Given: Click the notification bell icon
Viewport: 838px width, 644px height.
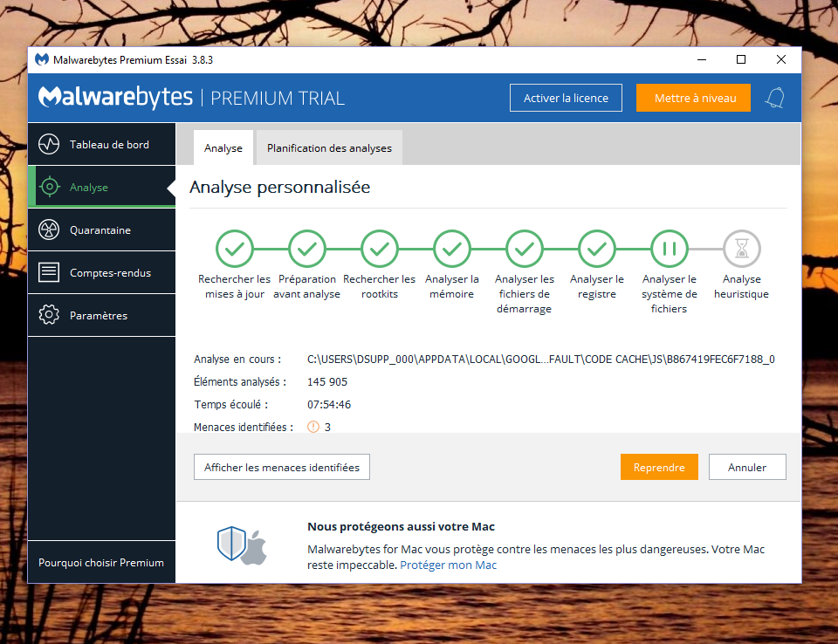Looking at the screenshot, I should pyautogui.click(x=775, y=98).
